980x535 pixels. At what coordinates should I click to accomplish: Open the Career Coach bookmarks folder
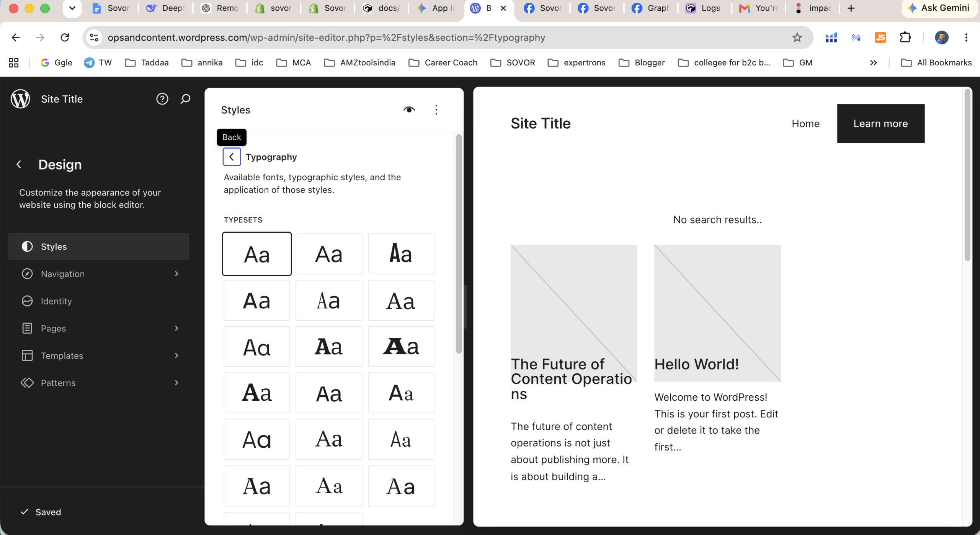pyautogui.click(x=443, y=62)
